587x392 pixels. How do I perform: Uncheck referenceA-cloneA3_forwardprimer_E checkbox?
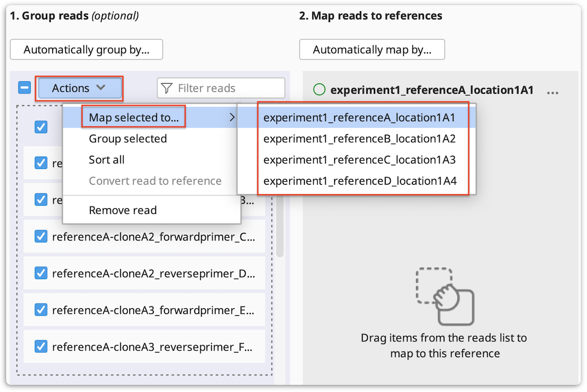pyautogui.click(x=41, y=310)
